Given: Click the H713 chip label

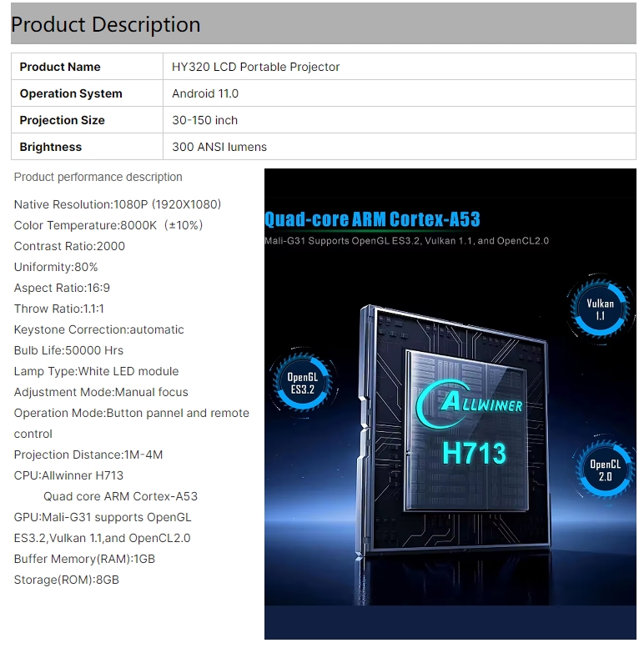Looking at the screenshot, I should pos(474,454).
